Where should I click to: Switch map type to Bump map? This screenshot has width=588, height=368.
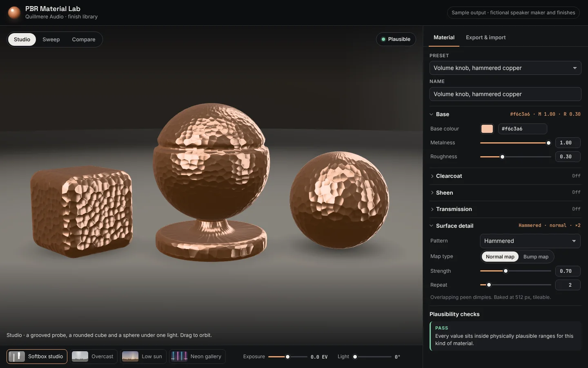point(536,257)
